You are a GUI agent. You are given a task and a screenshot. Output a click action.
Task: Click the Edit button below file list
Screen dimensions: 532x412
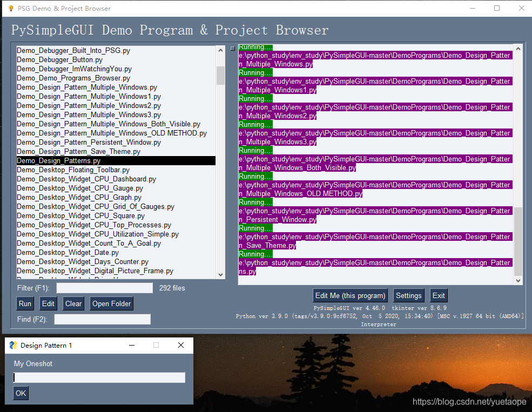pos(48,303)
